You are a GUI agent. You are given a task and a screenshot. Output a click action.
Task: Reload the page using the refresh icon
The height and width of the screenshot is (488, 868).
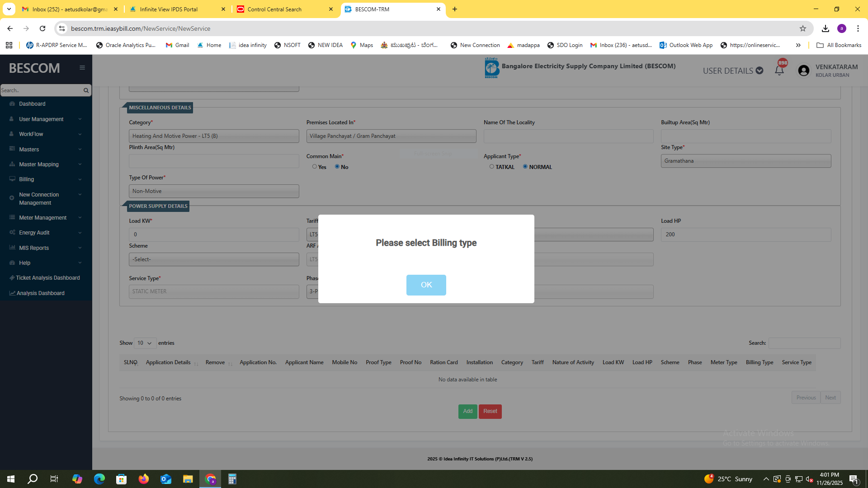coord(42,28)
